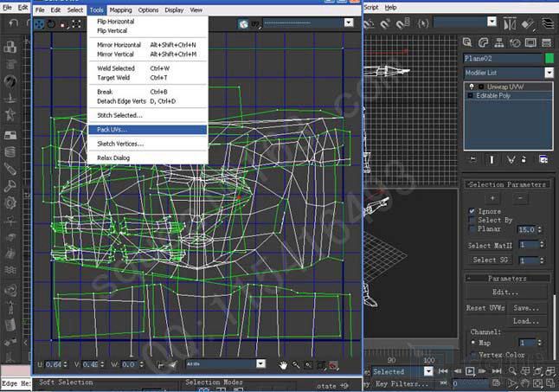Screen dimensions: 559x392
Task: Expand the Editable Poly stack entry
Action: pos(470,95)
